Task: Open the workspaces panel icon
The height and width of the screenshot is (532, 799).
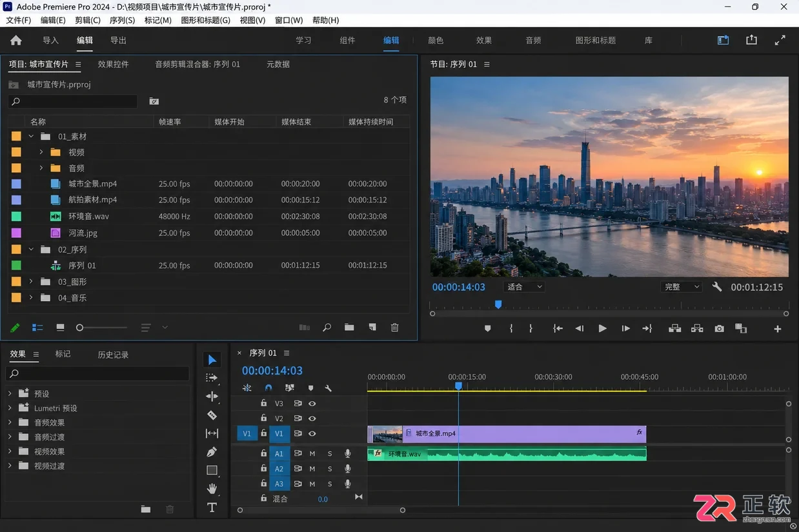Action: pyautogui.click(x=723, y=40)
